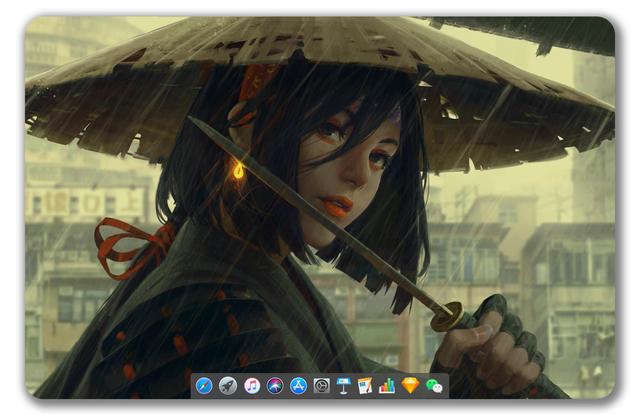Open the App Store dock icon
The height and width of the screenshot is (415, 640).
[x=298, y=386]
